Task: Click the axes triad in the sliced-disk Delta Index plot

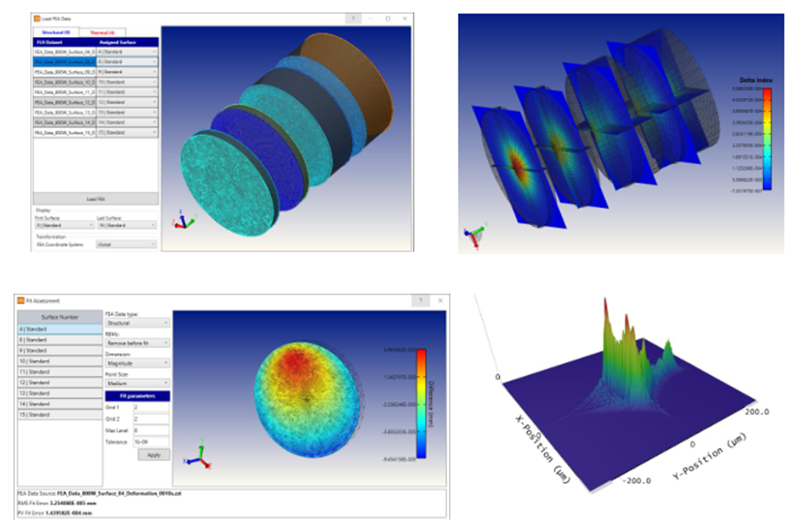Action: 471,234
